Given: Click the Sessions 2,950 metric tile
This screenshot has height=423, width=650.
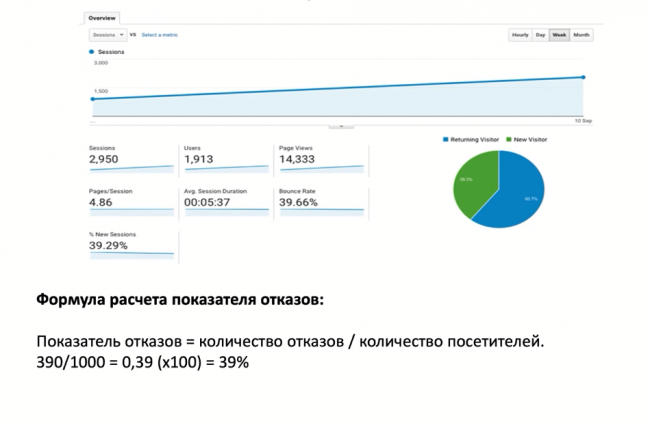Looking at the screenshot, I should [131, 159].
